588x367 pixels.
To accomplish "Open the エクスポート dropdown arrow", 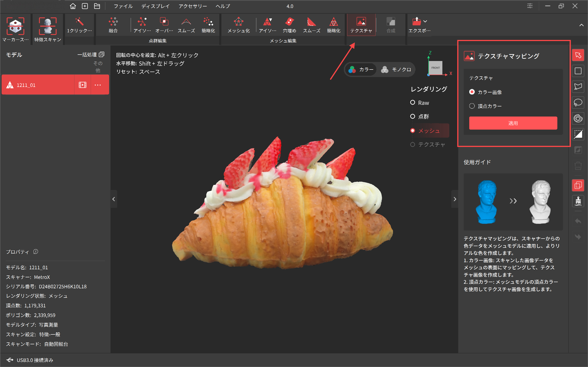I will 425,21.
